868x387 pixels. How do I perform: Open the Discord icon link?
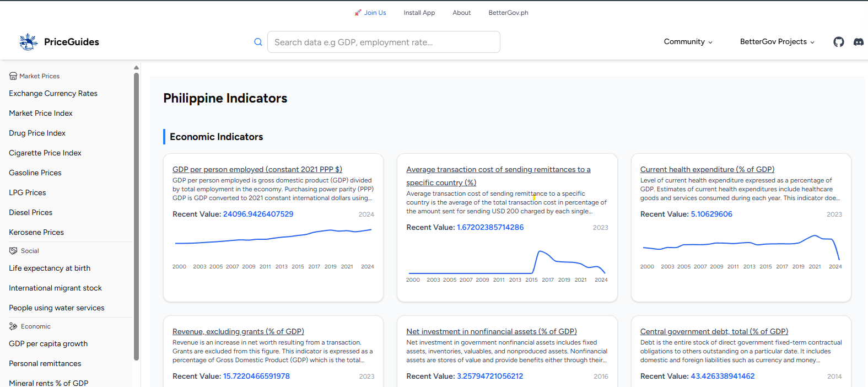coord(858,42)
